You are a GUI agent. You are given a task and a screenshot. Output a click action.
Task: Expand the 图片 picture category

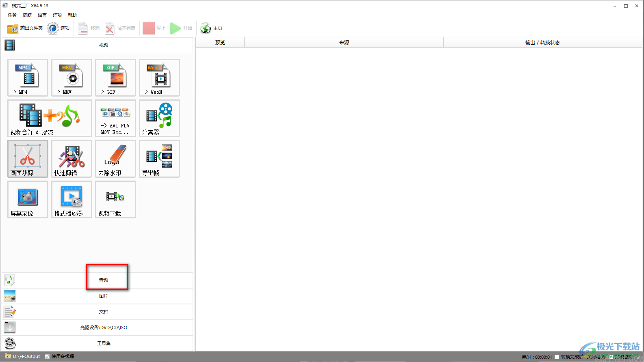click(x=98, y=296)
